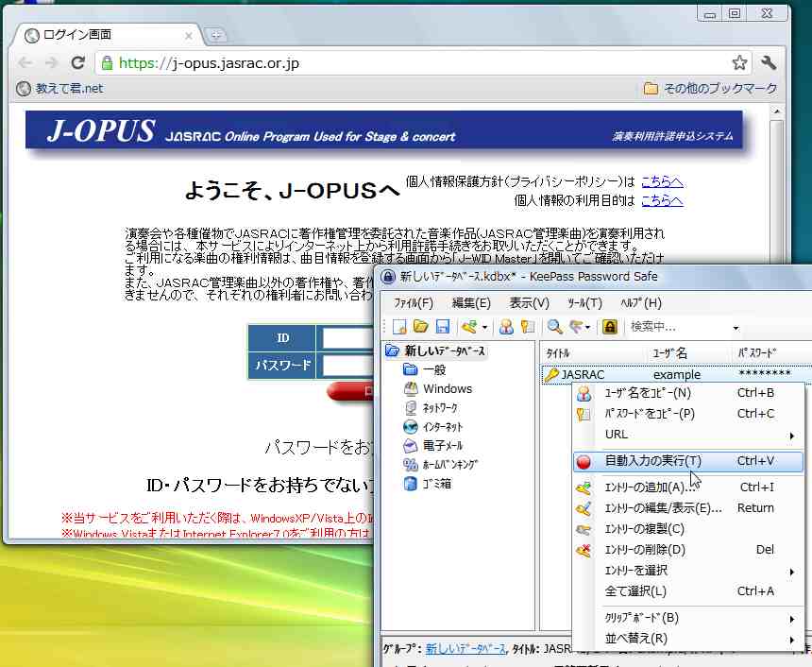This screenshot has width=812, height=667.
Task: Choose エントリーの削除(D) menu item
Action: point(688,550)
